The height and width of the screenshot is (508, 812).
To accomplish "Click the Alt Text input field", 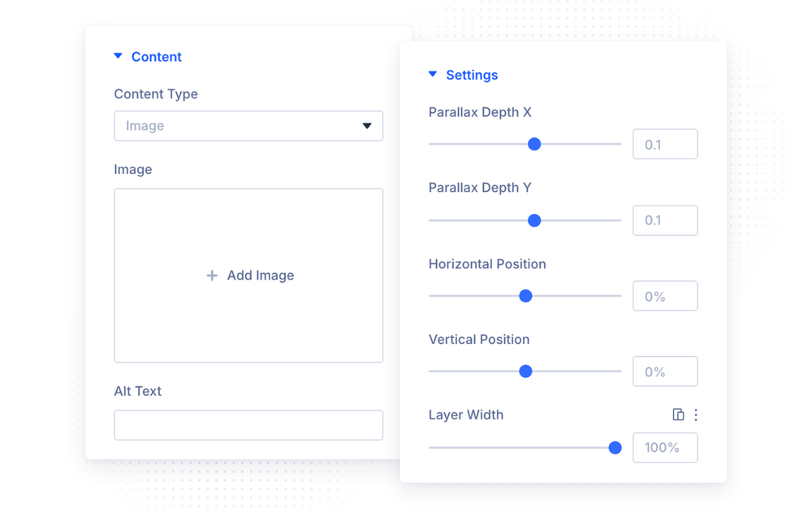I will point(248,425).
